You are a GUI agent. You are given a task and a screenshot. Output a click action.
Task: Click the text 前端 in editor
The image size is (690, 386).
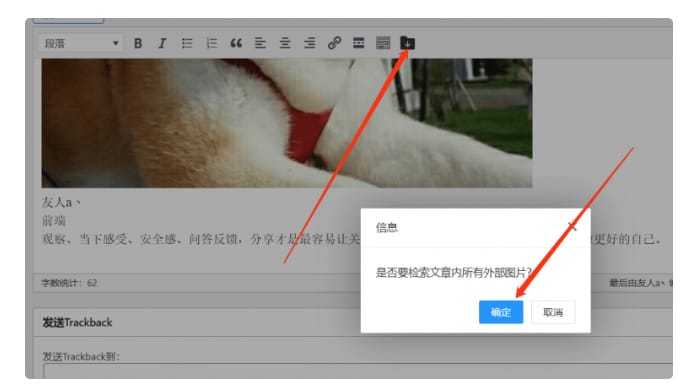pyautogui.click(x=54, y=221)
